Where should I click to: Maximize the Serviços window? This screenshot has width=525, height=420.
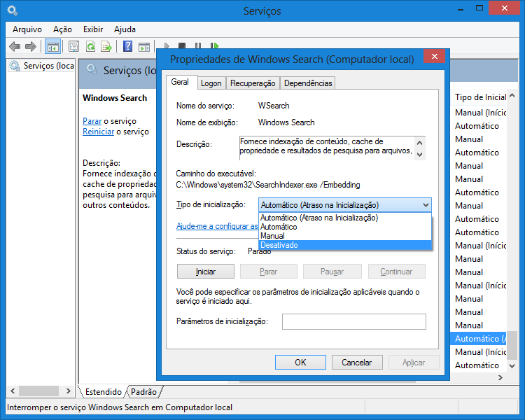479,8
